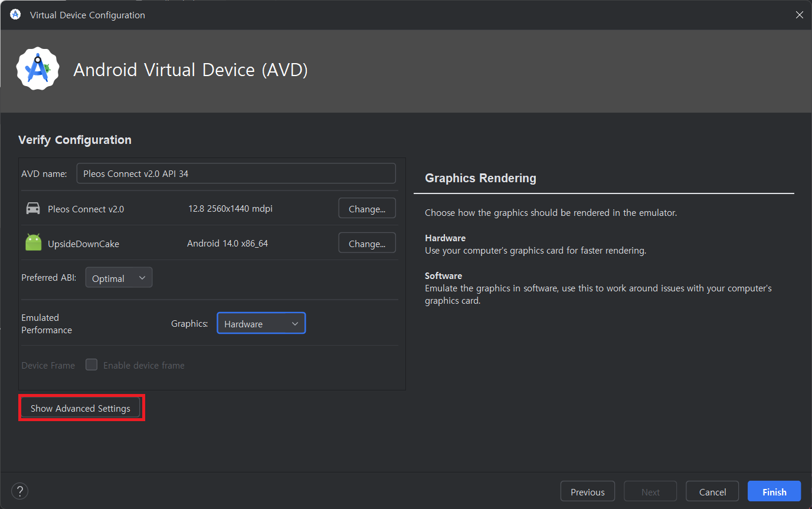
Task: Click the greyed-out Next button
Action: pyautogui.click(x=650, y=492)
